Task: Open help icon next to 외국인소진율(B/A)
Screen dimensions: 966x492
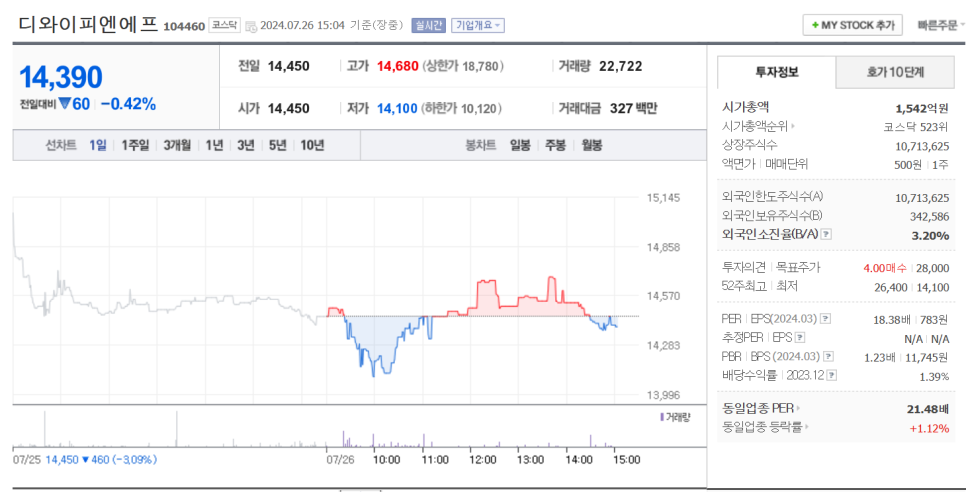Action: point(827,235)
